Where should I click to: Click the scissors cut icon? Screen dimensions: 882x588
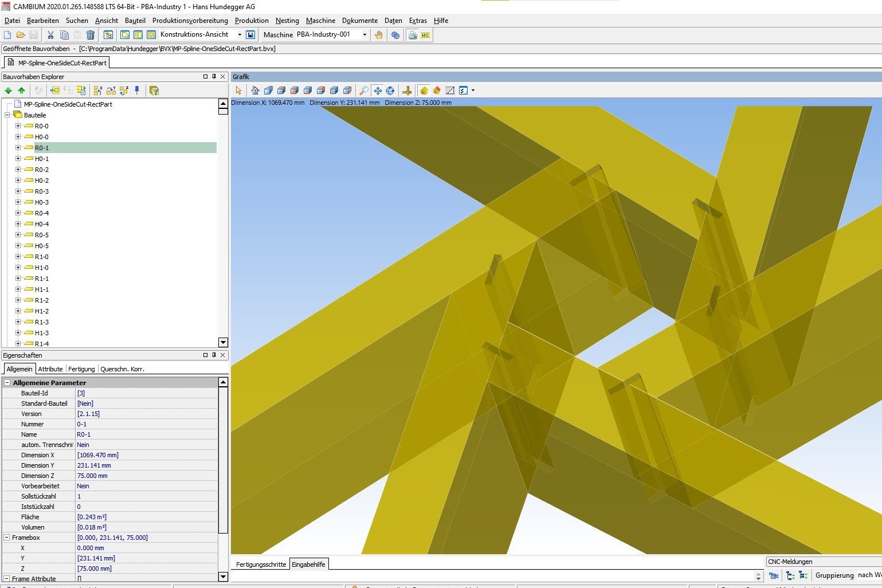pyautogui.click(x=50, y=35)
